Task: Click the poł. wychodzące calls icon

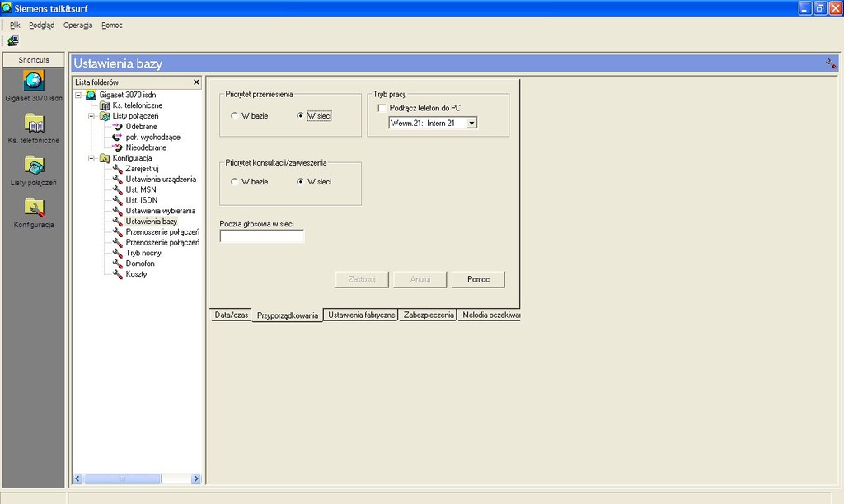Action: 117,138
